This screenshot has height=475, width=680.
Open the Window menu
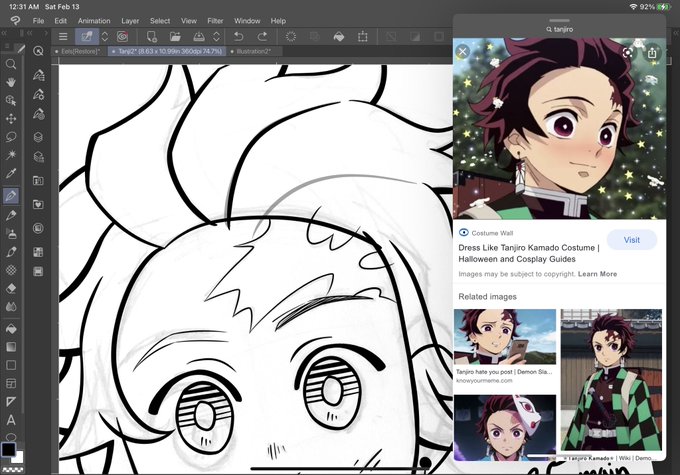click(x=247, y=21)
